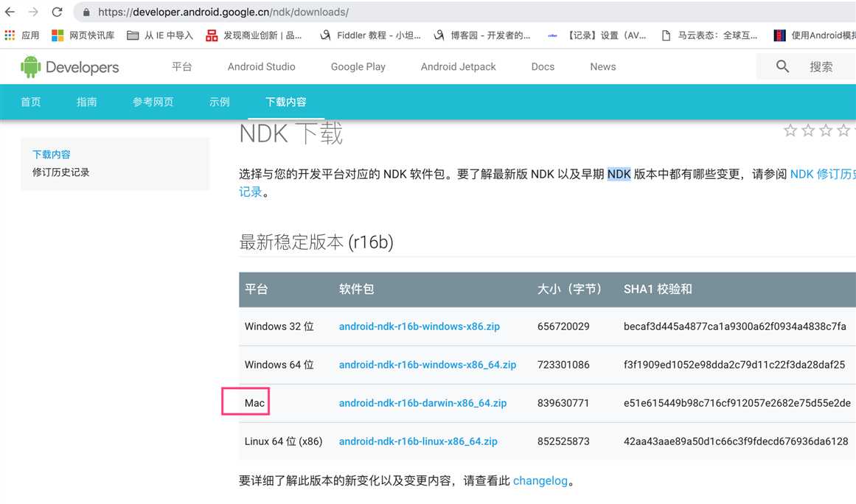Open 平台 in top navigation

coord(182,66)
